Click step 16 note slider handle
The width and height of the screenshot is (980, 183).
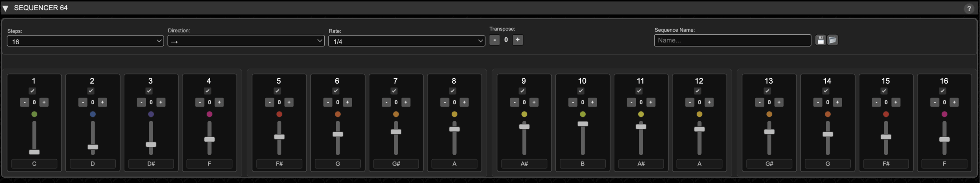click(944, 139)
